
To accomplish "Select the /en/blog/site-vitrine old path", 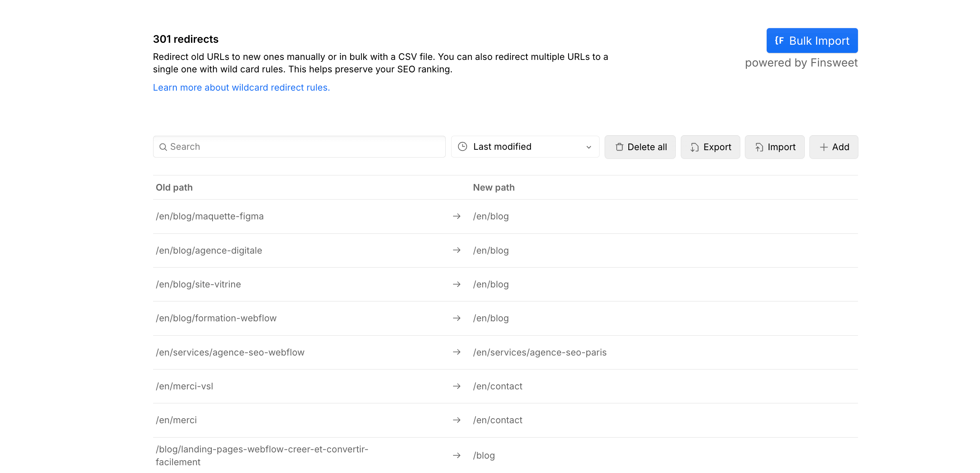I will (x=199, y=284).
